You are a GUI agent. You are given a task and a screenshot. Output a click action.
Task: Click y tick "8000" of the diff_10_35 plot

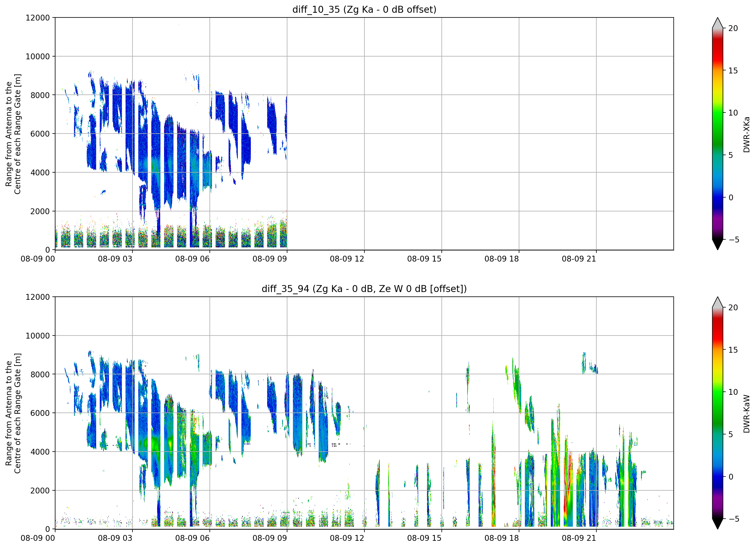click(x=40, y=95)
